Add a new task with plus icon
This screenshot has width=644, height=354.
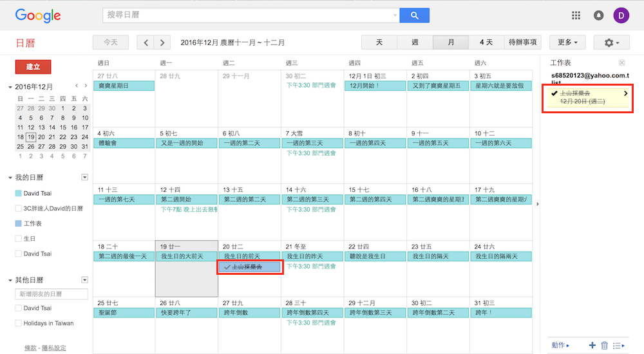(x=592, y=346)
